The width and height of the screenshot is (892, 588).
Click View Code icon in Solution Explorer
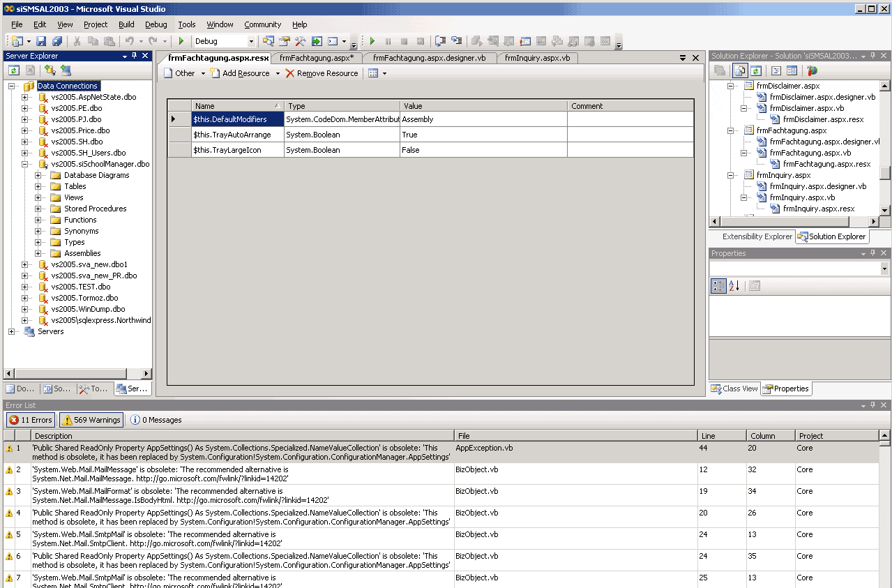[776, 70]
